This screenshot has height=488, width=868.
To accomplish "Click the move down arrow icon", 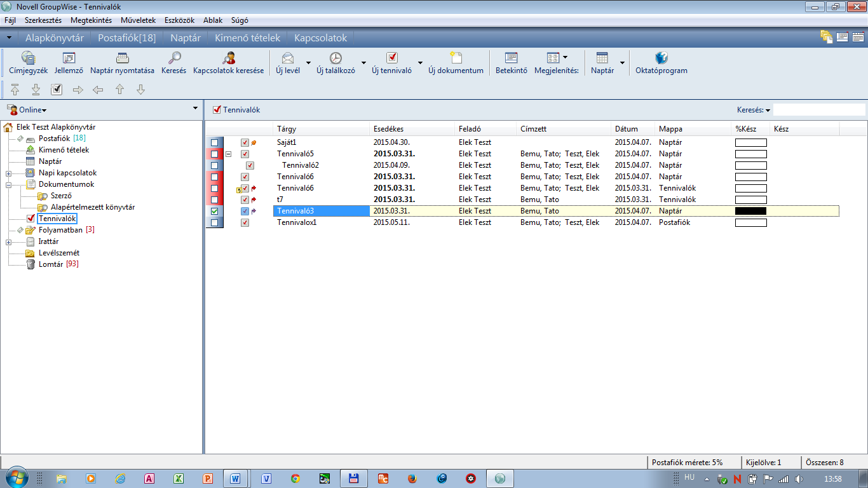I will coord(141,90).
